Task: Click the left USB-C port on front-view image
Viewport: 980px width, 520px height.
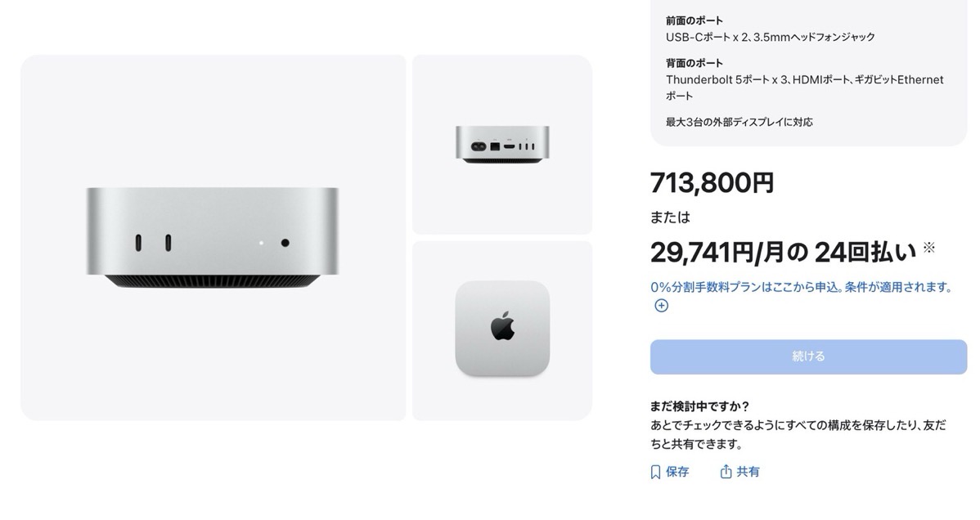Action: (x=138, y=243)
